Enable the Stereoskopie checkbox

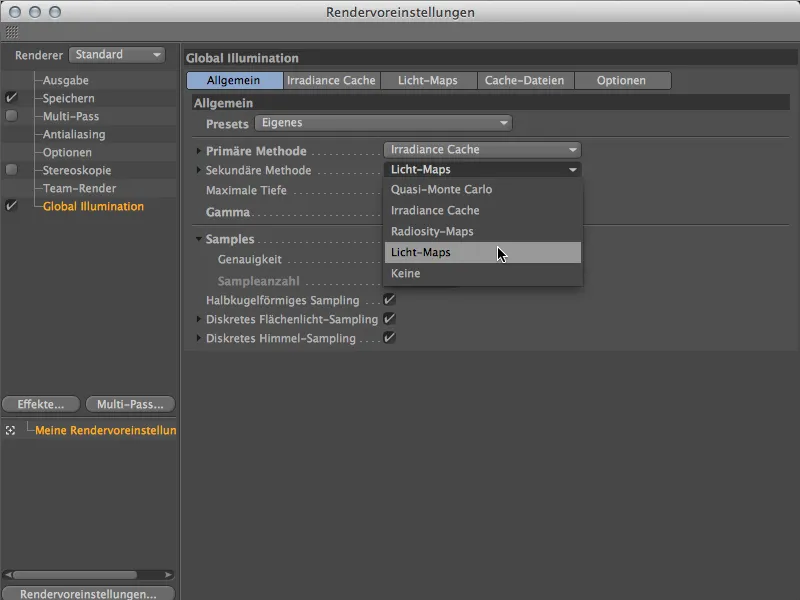(x=11, y=169)
